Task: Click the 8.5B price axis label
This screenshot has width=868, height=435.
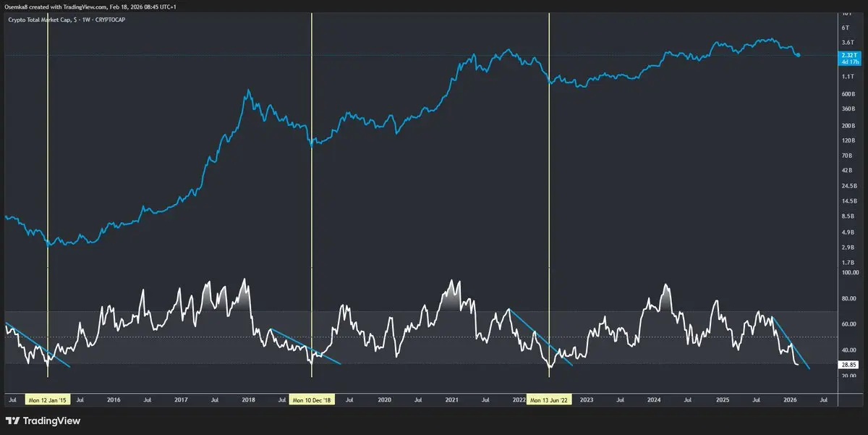Action: coord(847,216)
